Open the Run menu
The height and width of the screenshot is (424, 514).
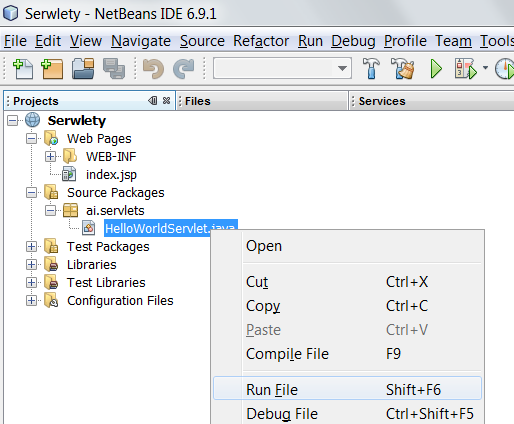(310, 41)
